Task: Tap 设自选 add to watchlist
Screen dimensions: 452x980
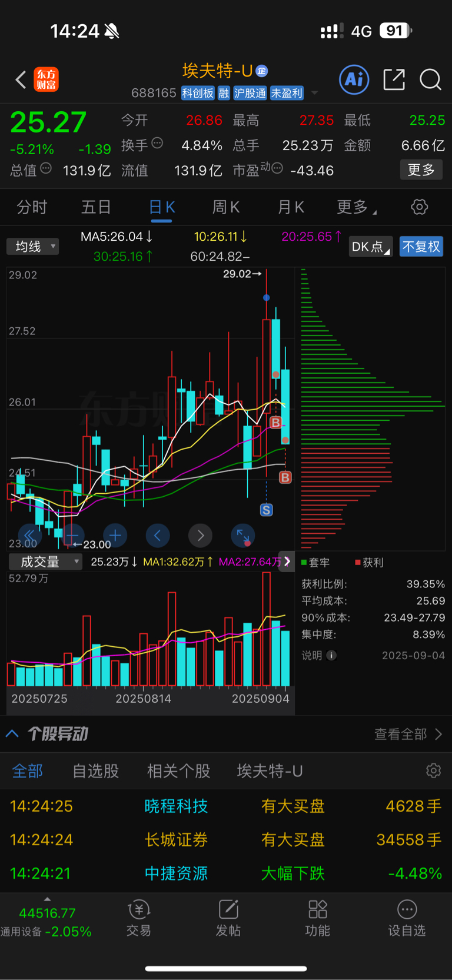Action: coord(407,918)
